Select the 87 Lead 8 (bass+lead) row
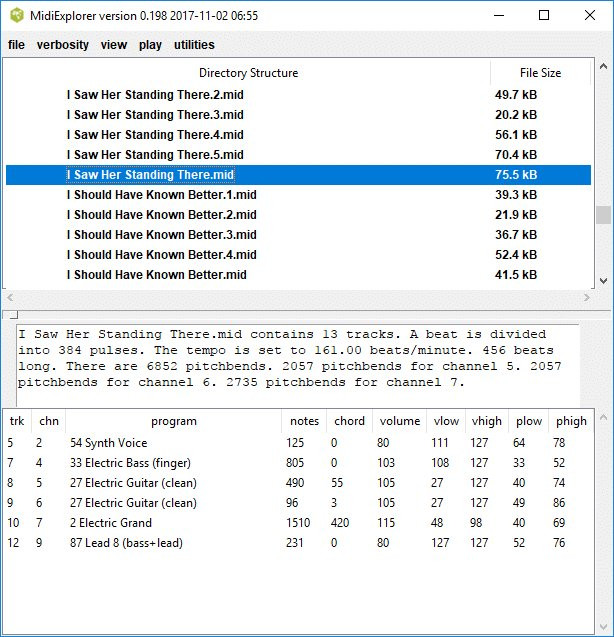This screenshot has width=614, height=637. (x=298, y=543)
